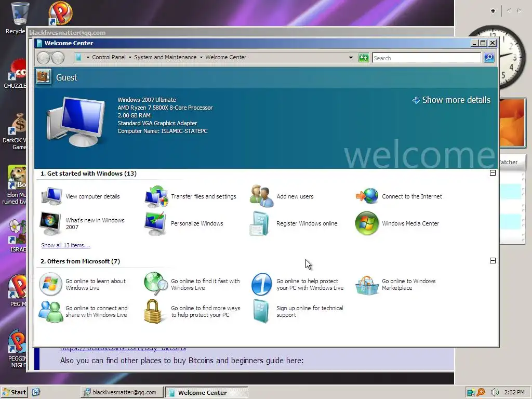Click technical support sign up icon
The height and width of the screenshot is (399, 532).
[x=261, y=312]
